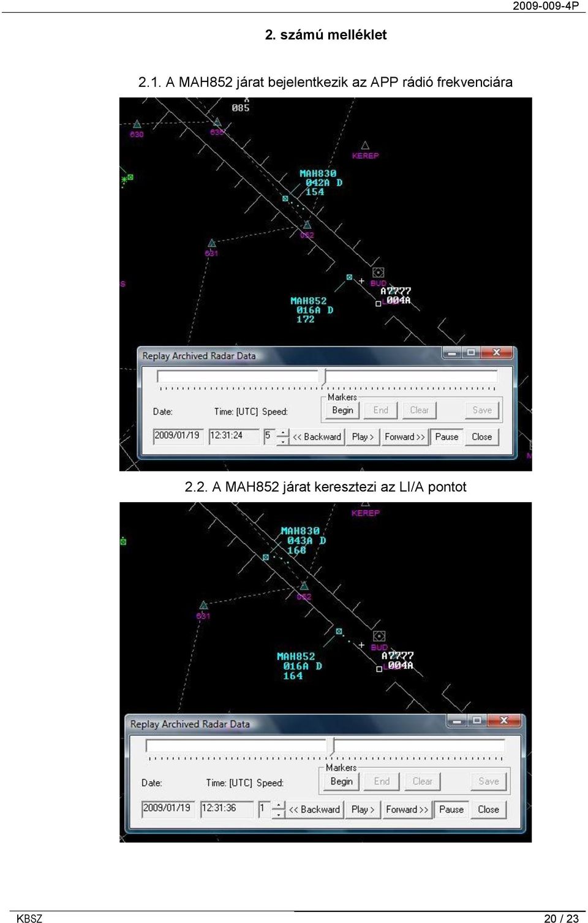
Task: Select the time field showing 12:31:24
Action: coord(234,436)
